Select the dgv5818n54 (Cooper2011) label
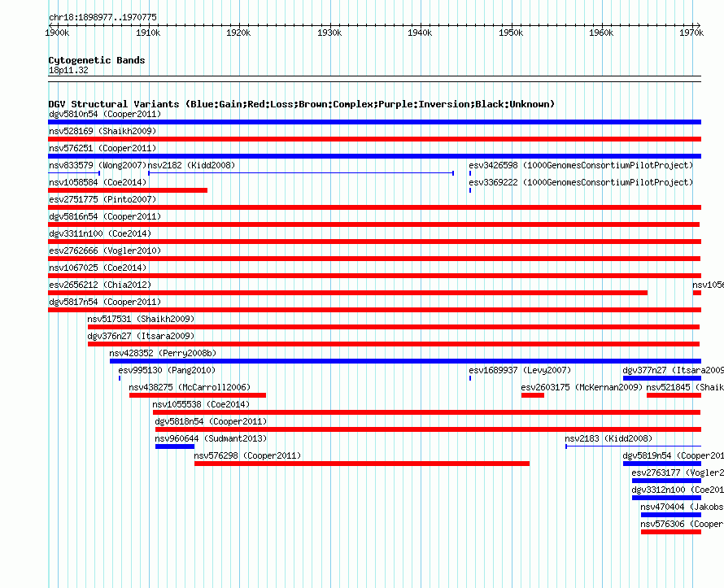 pyautogui.click(x=211, y=421)
